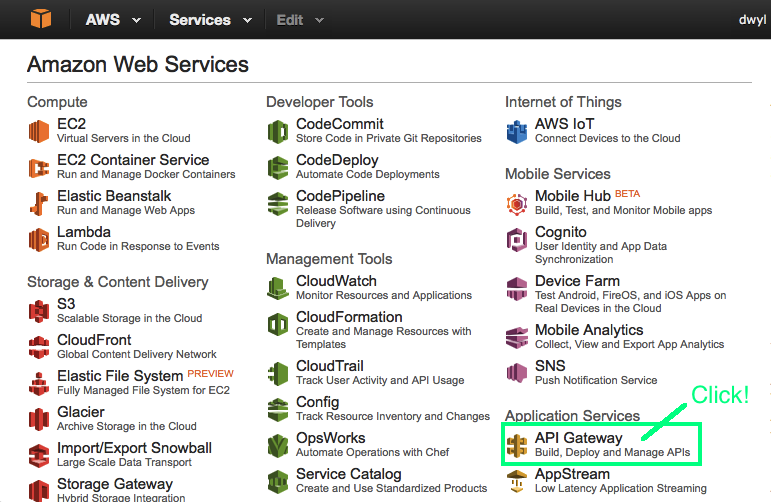Click 'Large Scale Data Transport' description
This screenshot has width=771, height=502.
(x=124, y=463)
